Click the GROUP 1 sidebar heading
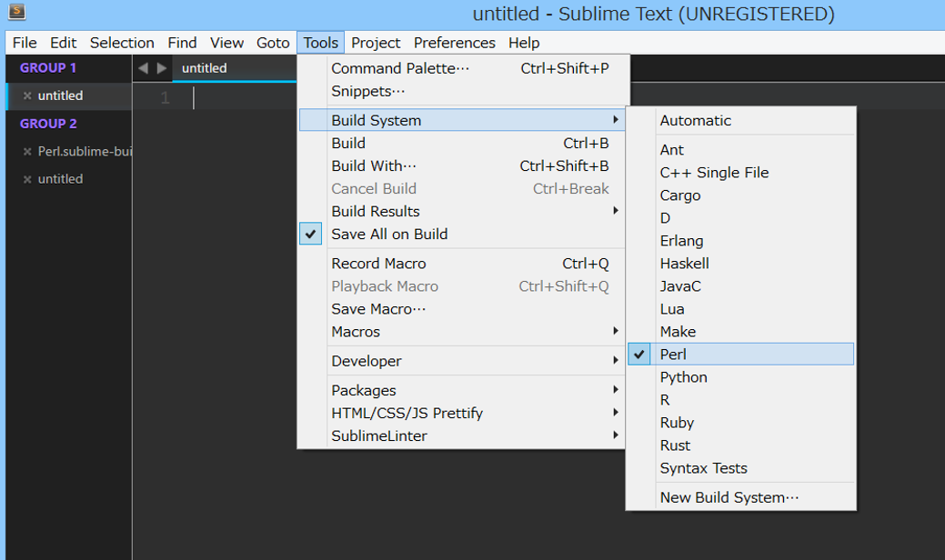This screenshot has height=560, width=945. coord(48,68)
